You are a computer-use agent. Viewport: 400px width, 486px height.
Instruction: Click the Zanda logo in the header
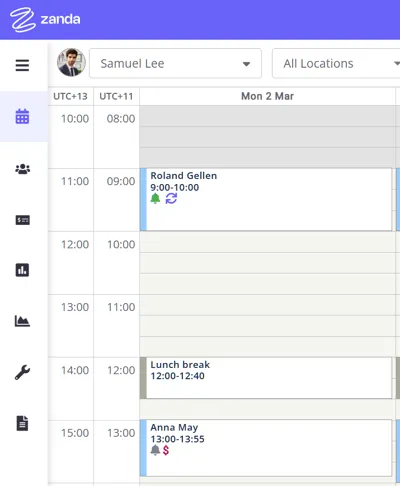coord(45,20)
